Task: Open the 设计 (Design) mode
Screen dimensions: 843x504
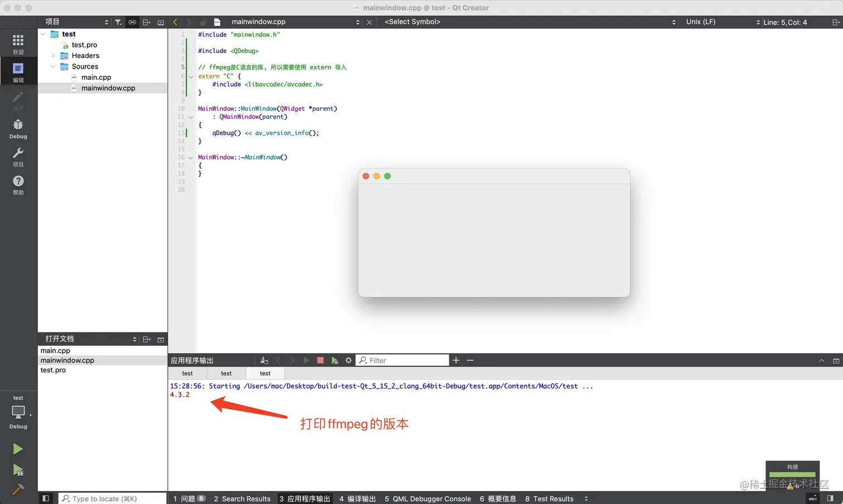Action: point(18,100)
